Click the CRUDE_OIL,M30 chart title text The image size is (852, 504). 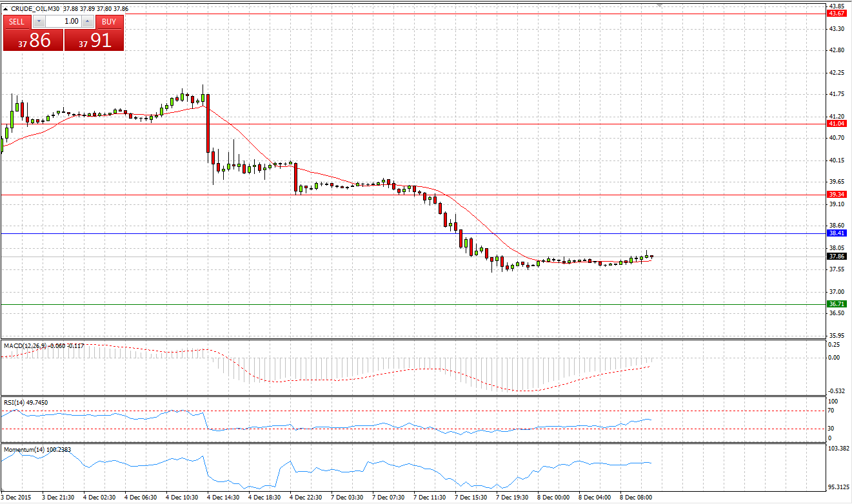(x=35, y=9)
